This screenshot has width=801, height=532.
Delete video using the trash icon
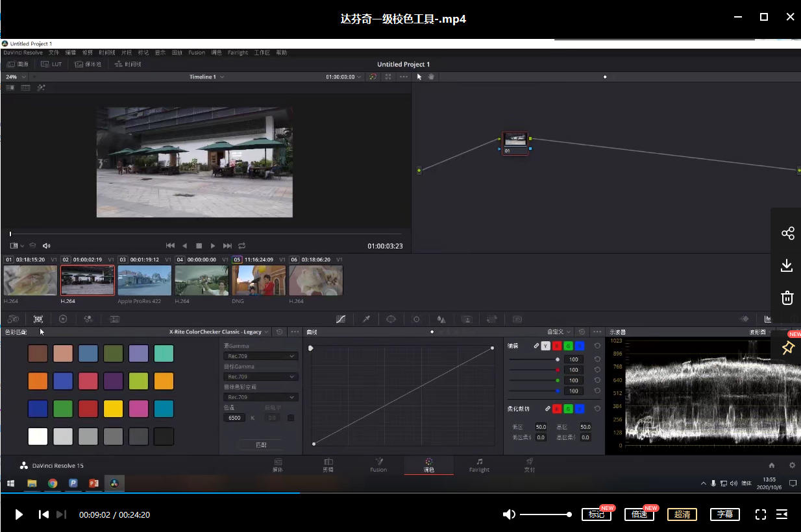click(787, 298)
